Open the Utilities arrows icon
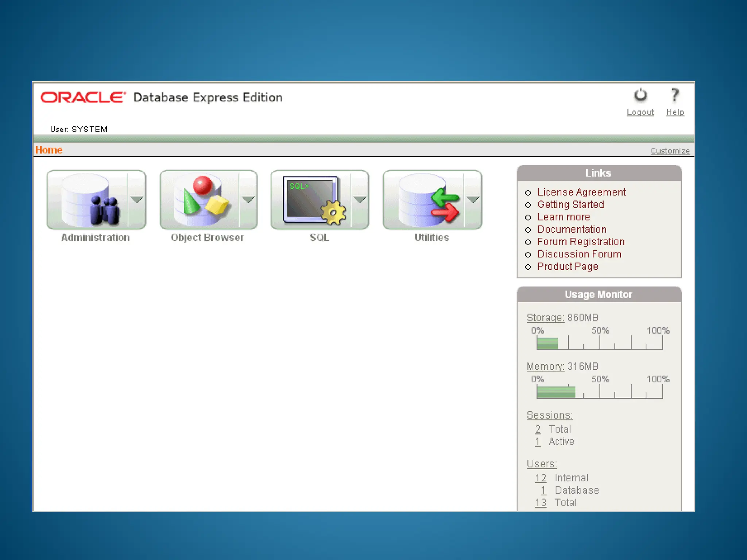Image resolution: width=747 pixels, height=560 pixels. [425, 200]
